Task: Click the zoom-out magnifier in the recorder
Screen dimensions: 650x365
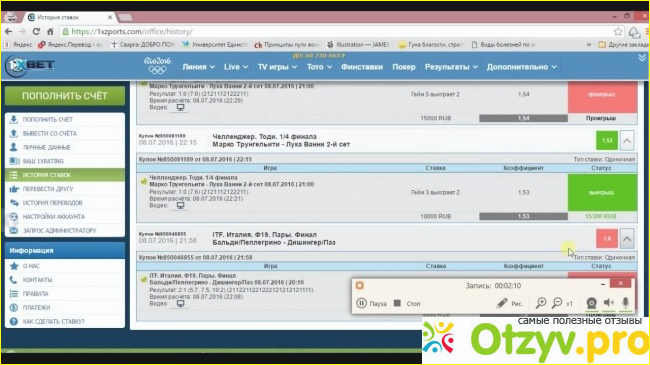Action: click(557, 303)
